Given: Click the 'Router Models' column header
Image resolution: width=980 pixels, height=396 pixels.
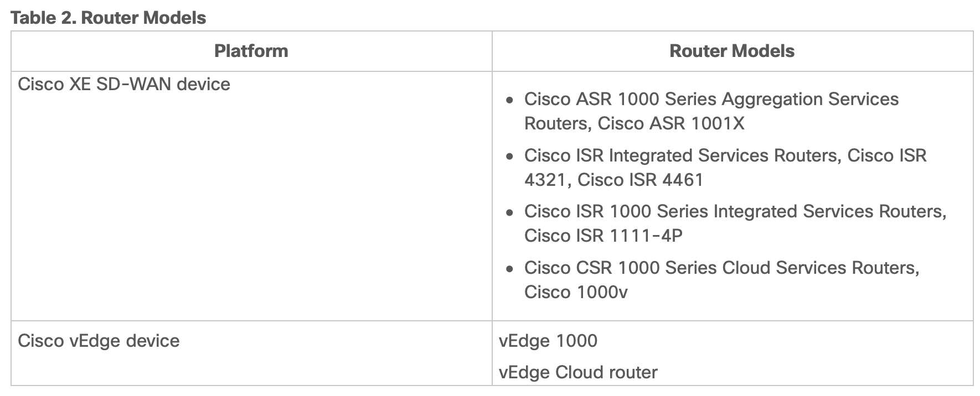Looking at the screenshot, I should tap(731, 51).
